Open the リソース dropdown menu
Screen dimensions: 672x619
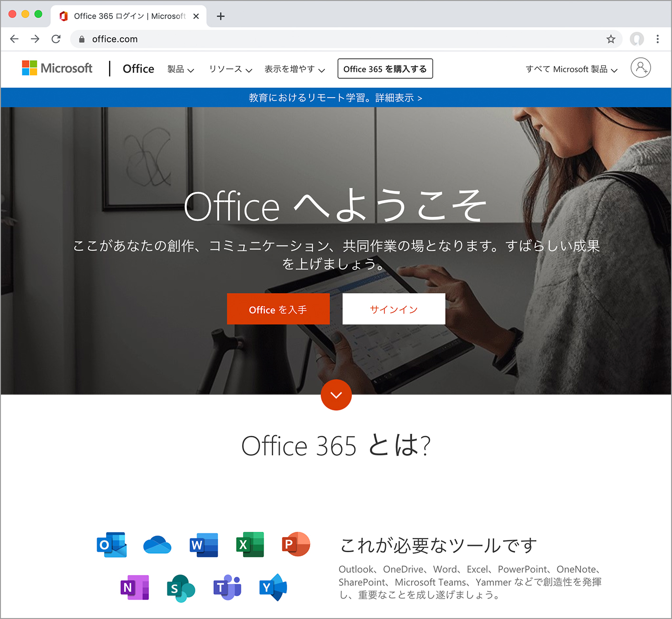point(230,69)
